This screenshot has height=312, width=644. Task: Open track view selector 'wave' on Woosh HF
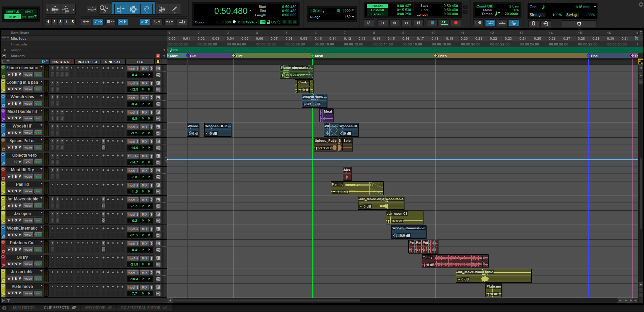[x=28, y=133]
